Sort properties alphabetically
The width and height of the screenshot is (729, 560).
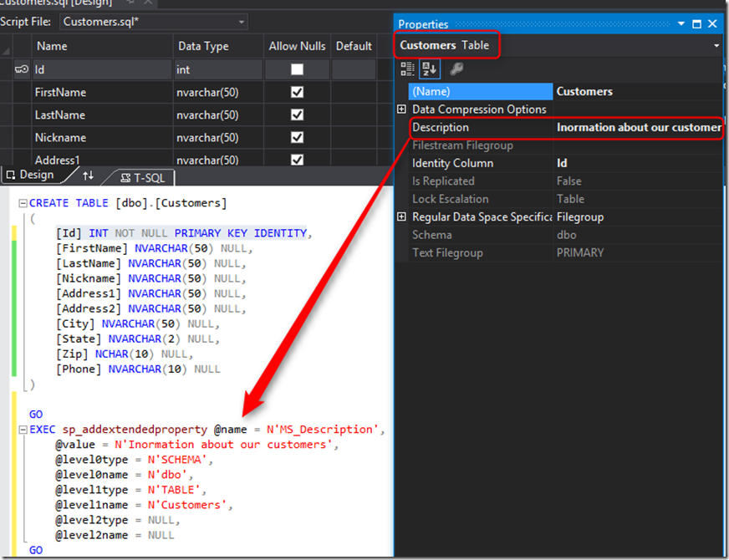point(429,69)
